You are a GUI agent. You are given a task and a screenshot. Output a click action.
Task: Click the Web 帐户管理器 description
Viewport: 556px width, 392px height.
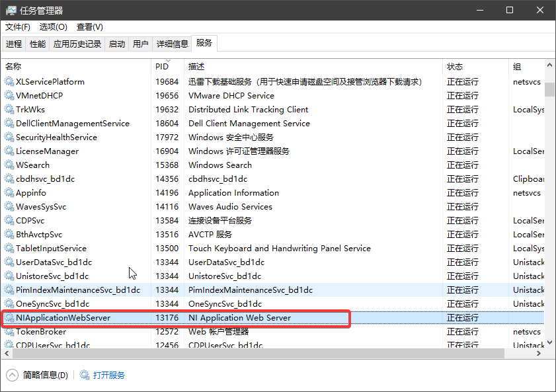[x=218, y=332]
